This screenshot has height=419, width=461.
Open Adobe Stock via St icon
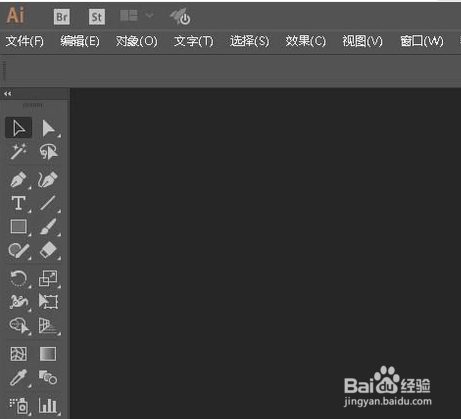pyautogui.click(x=97, y=17)
